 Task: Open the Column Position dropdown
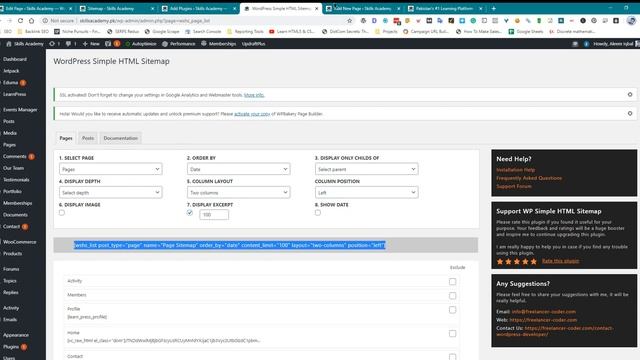(x=367, y=192)
